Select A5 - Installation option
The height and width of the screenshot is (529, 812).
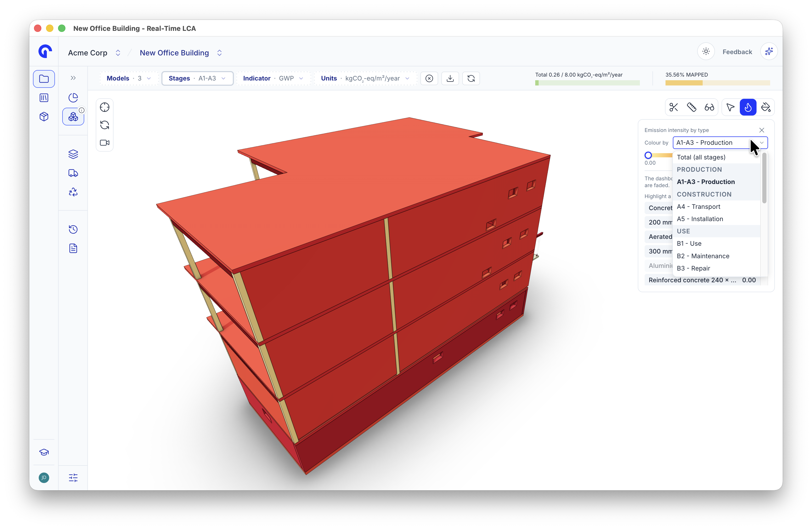coord(717,219)
